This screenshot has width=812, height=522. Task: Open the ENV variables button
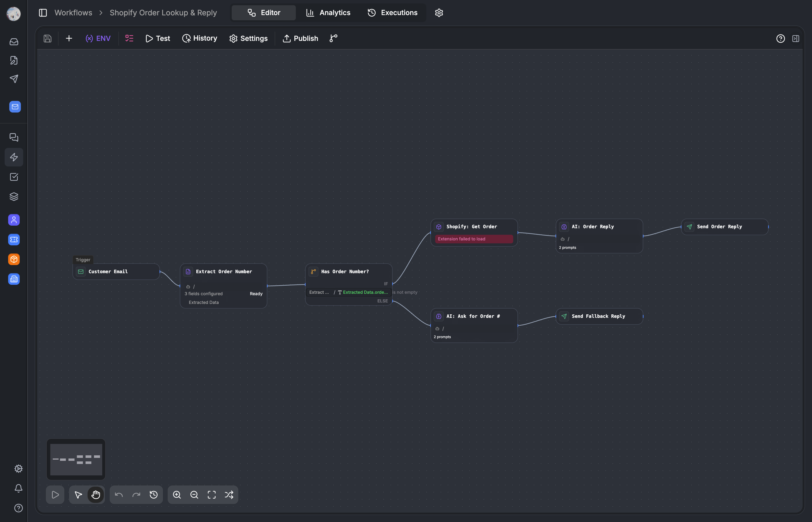coord(98,38)
